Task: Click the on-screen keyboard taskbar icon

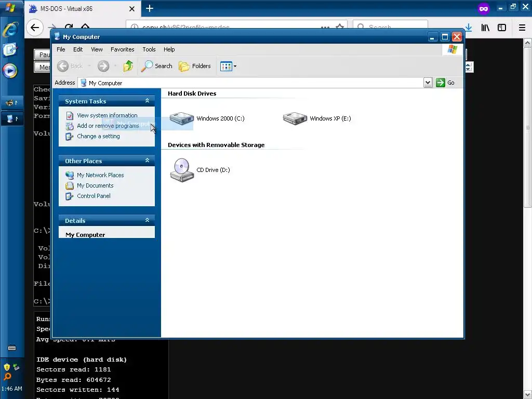Action: [12, 348]
